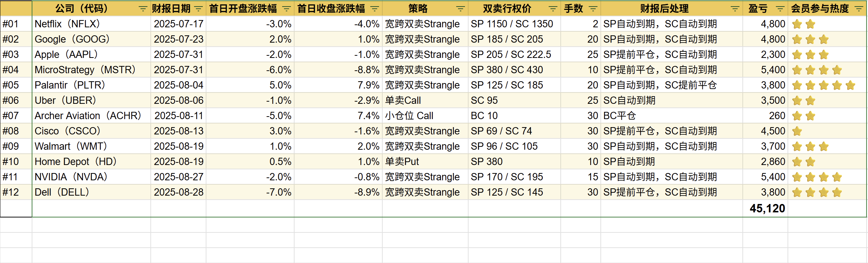This screenshot has height=263, width=868.
Task: Open the 双卖行权价 column filter icon
Action: click(553, 9)
